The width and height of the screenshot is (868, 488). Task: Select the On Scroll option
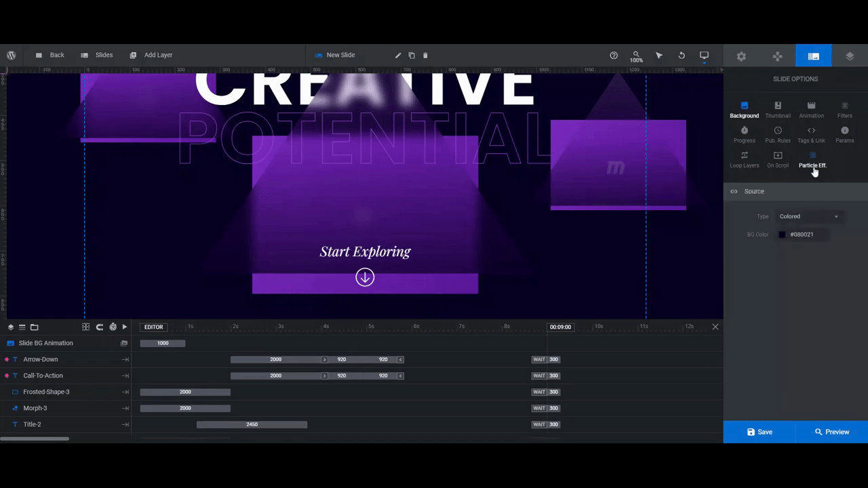[778, 160]
